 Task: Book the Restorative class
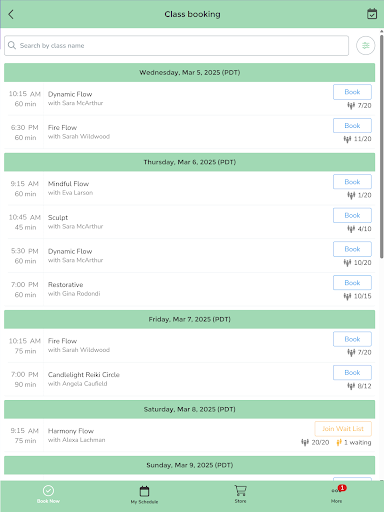click(x=352, y=283)
